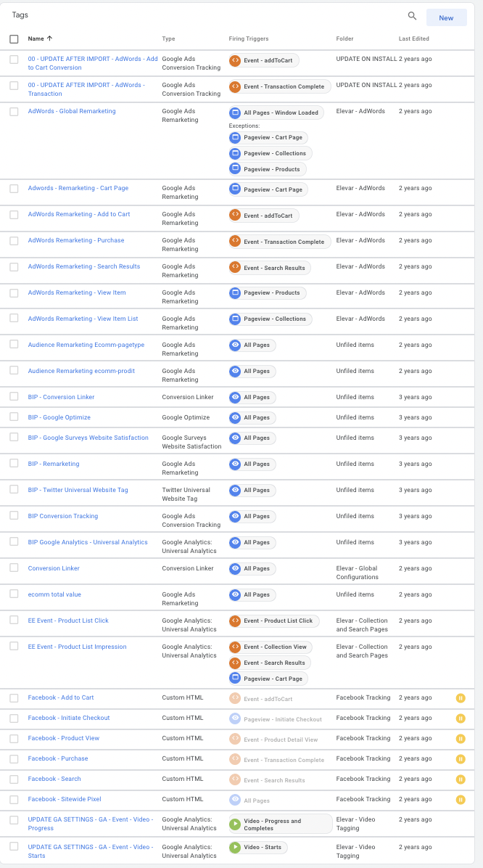Open the EE Event - Product List Impression tag
The width and height of the screenshot is (483, 868).
point(78,647)
